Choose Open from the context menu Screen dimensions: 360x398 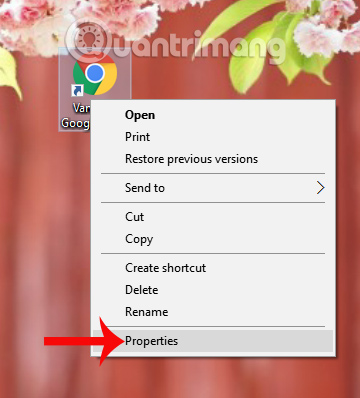(x=213, y=115)
